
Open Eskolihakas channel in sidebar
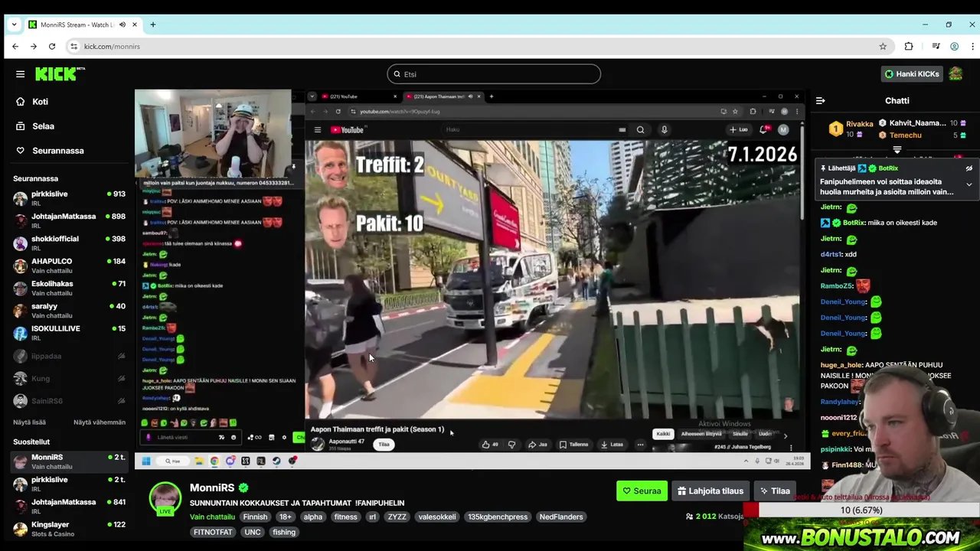[x=69, y=288]
